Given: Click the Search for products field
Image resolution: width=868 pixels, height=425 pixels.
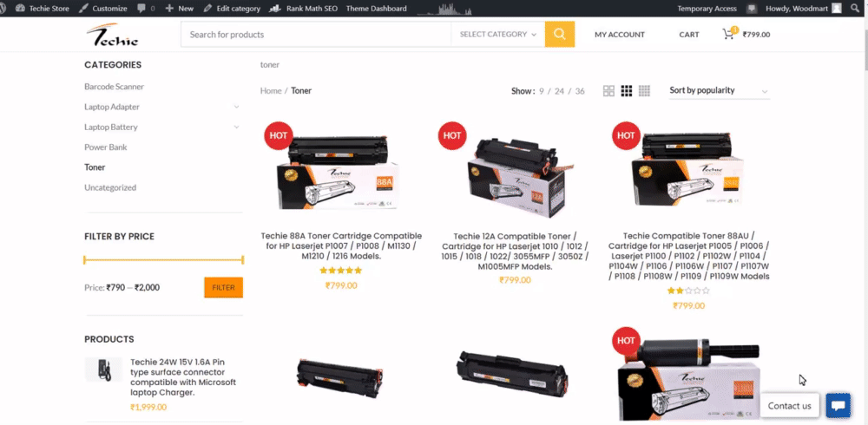Looking at the screenshot, I should (x=316, y=35).
